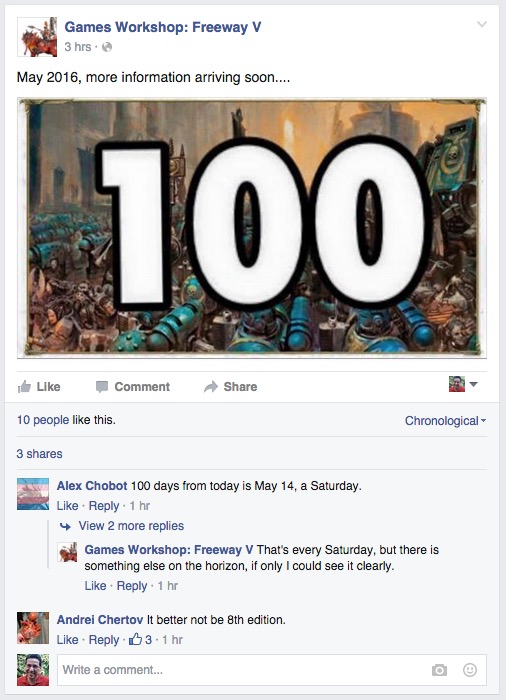Expand the post options chevron at top right

[x=481, y=24]
